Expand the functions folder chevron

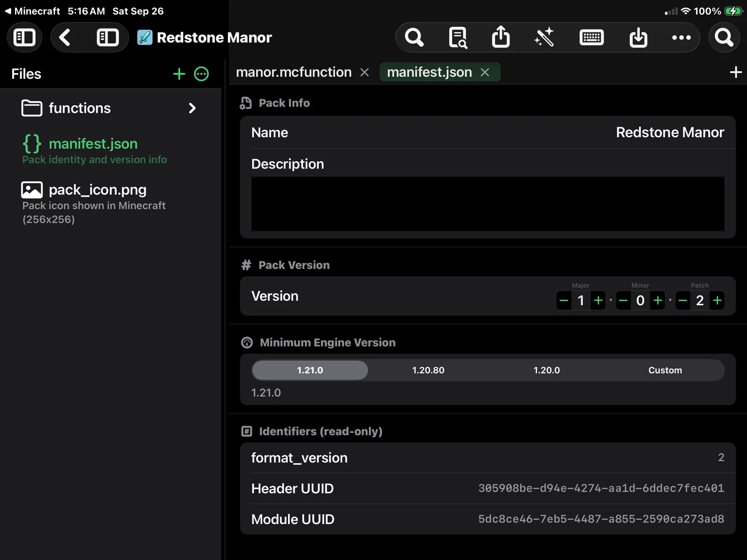tap(192, 108)
